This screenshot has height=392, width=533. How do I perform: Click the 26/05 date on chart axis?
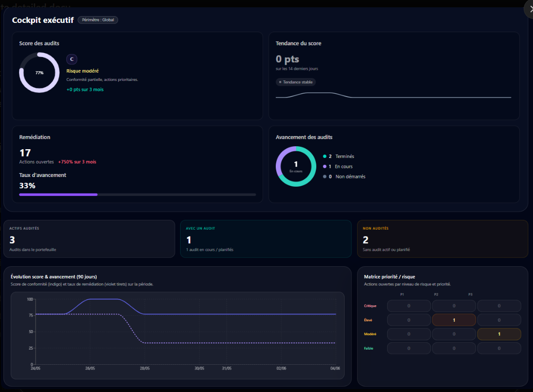90,368
